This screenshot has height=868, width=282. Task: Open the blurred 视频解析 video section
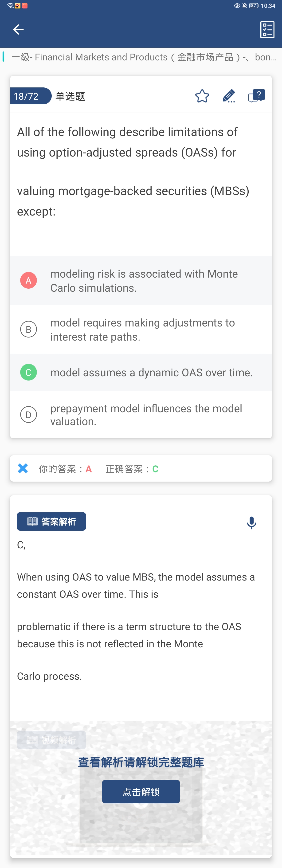point(51,740)
